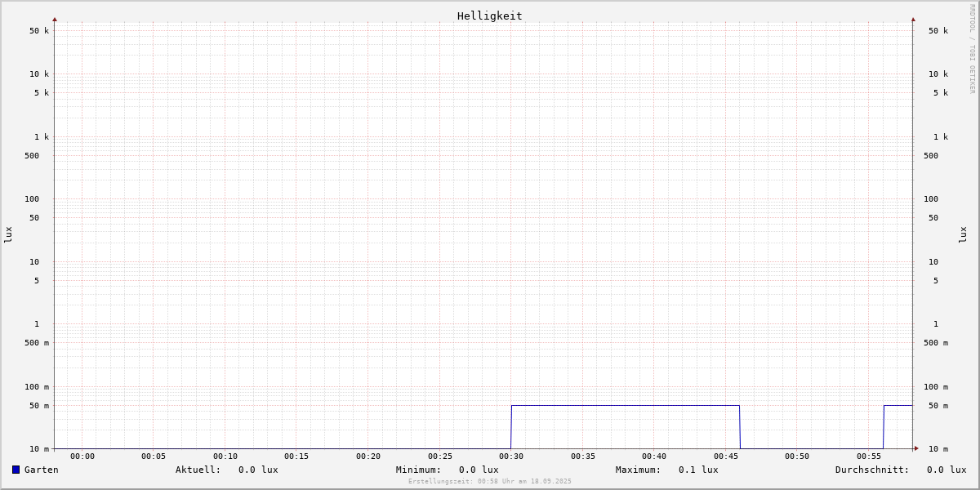Select the Garten legend label

click(x=42, y=470)
